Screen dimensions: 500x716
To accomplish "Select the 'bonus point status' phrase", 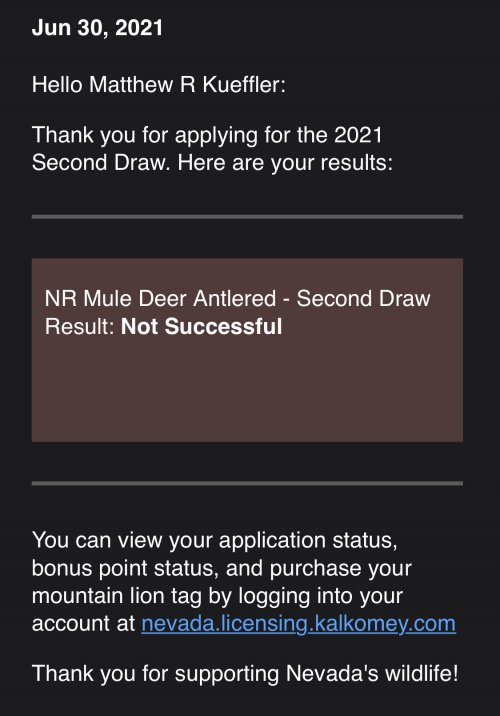I will point(125,569).
